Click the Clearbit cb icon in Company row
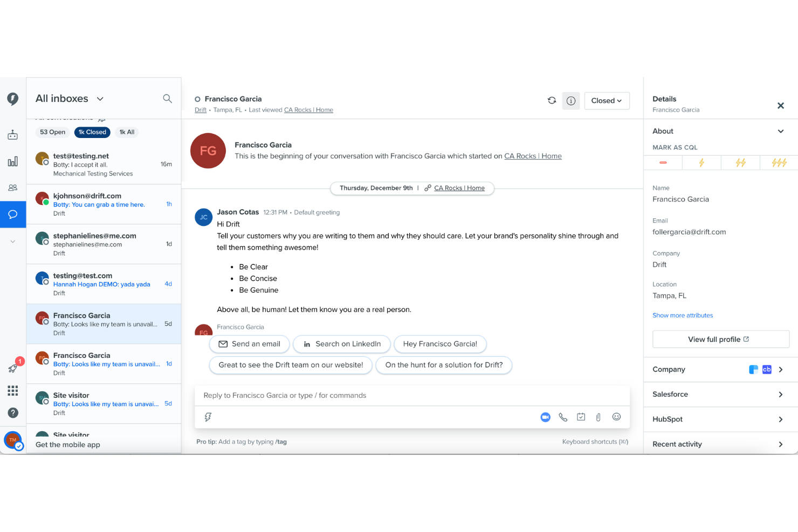798x532 pixels. (767, 369)
